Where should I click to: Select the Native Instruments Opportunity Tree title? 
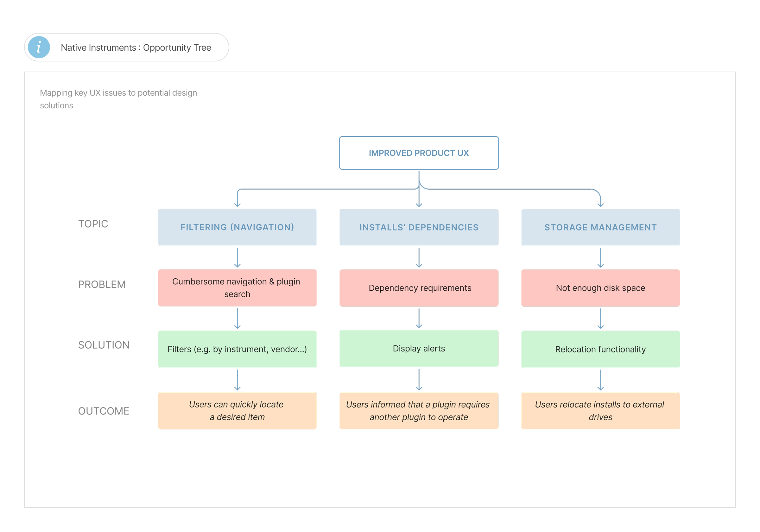click(136, 48)
